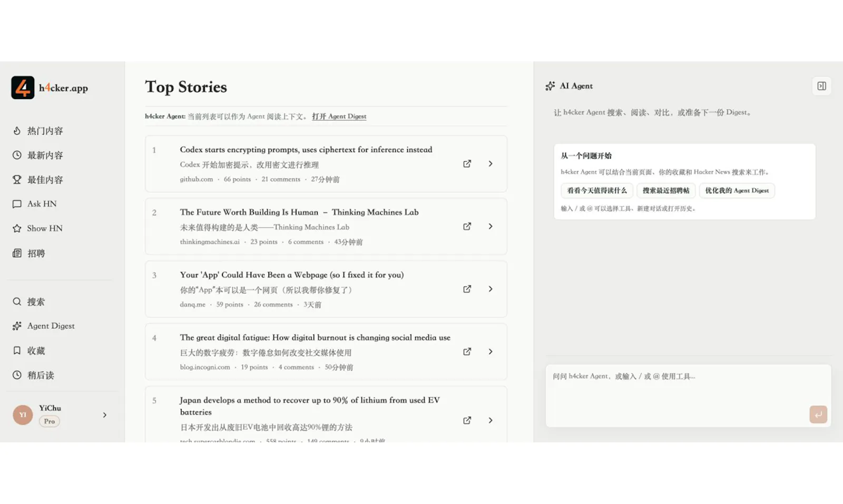
Task: Click the newspaper icon beside 招聘
Action: pyautogui.click(x=17, y=253)
